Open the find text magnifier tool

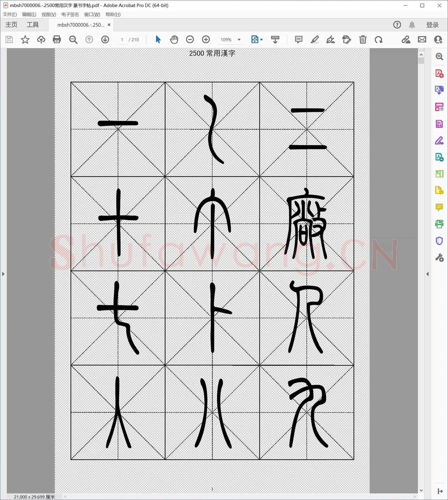(x=73, y=39)
